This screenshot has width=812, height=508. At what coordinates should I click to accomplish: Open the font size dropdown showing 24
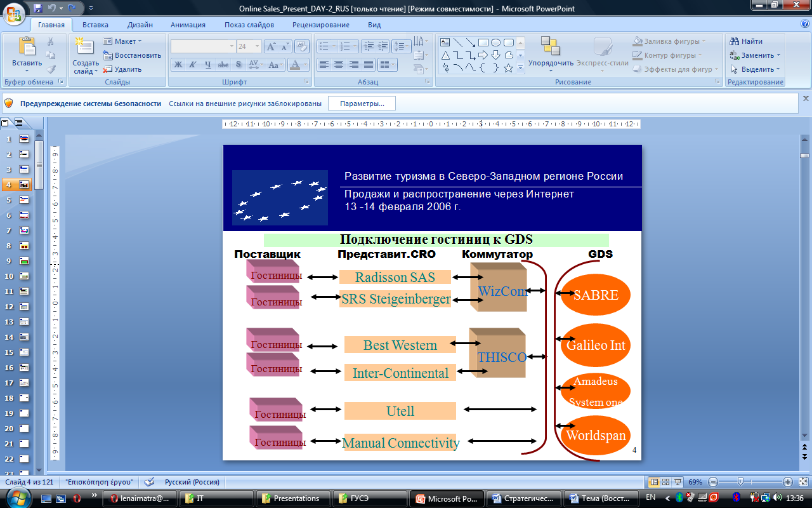256,46
